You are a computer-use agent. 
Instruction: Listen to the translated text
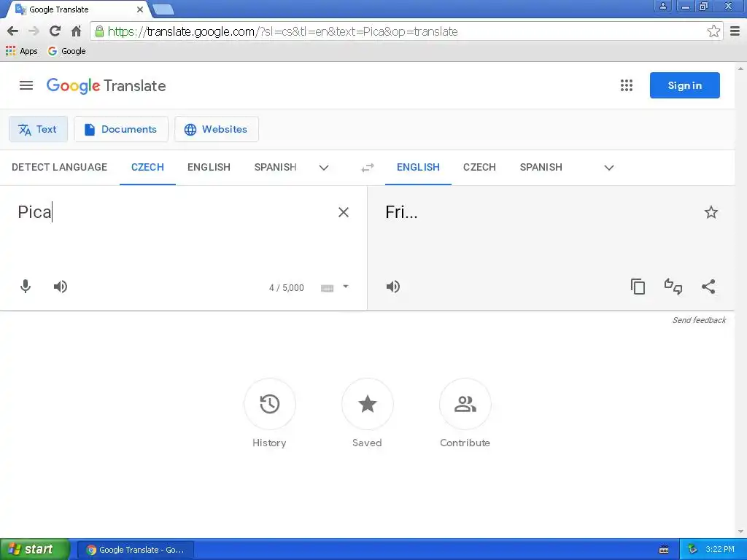(393, 287)
